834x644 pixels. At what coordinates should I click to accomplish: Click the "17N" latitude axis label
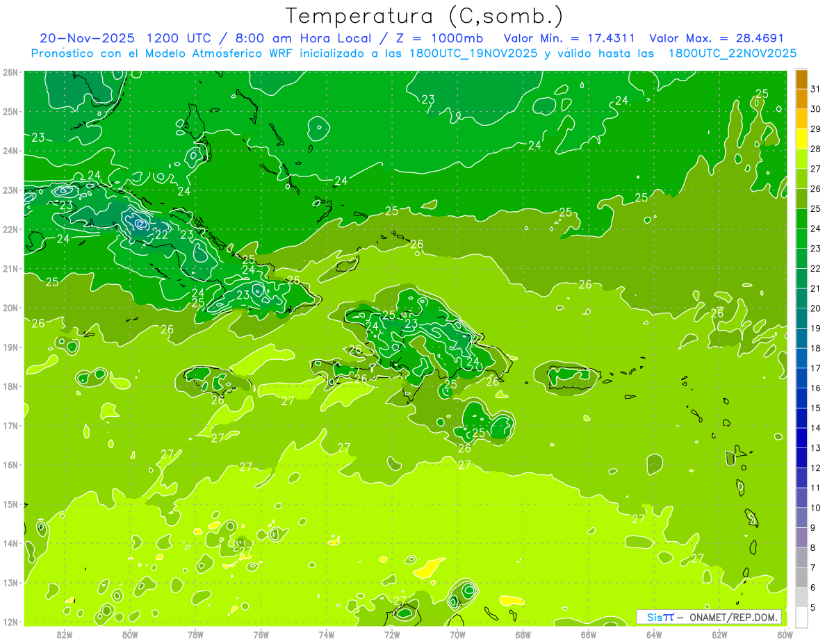10,426
